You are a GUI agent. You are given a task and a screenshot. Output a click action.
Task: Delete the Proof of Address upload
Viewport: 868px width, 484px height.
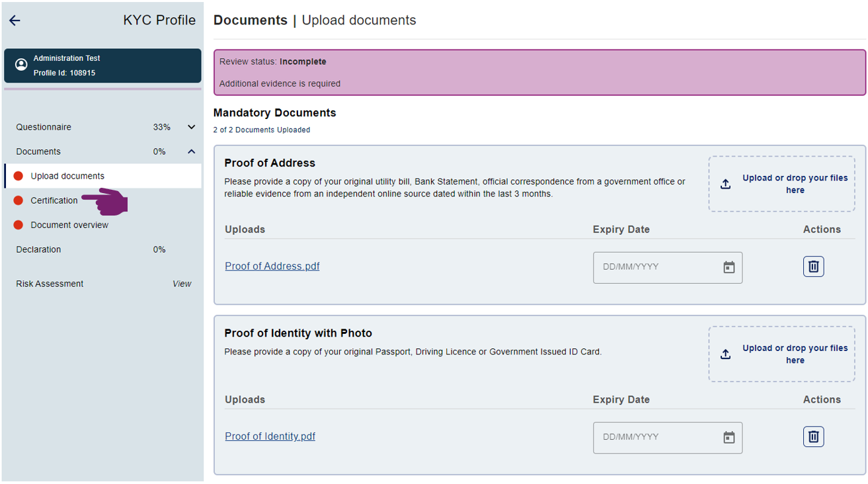click(x=813, y=266)
